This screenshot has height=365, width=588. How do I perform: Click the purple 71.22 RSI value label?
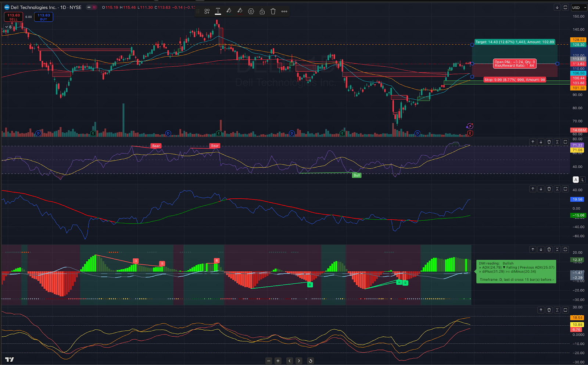(577, 145)
